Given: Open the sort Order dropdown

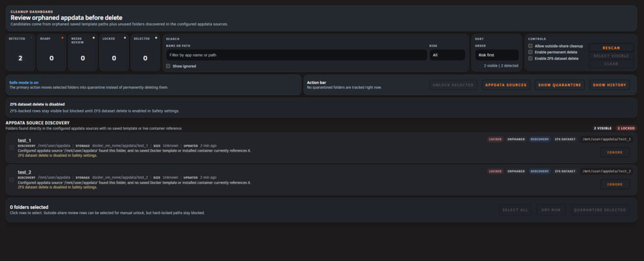Looking at the screenshot, I should (x=497, y=55).
